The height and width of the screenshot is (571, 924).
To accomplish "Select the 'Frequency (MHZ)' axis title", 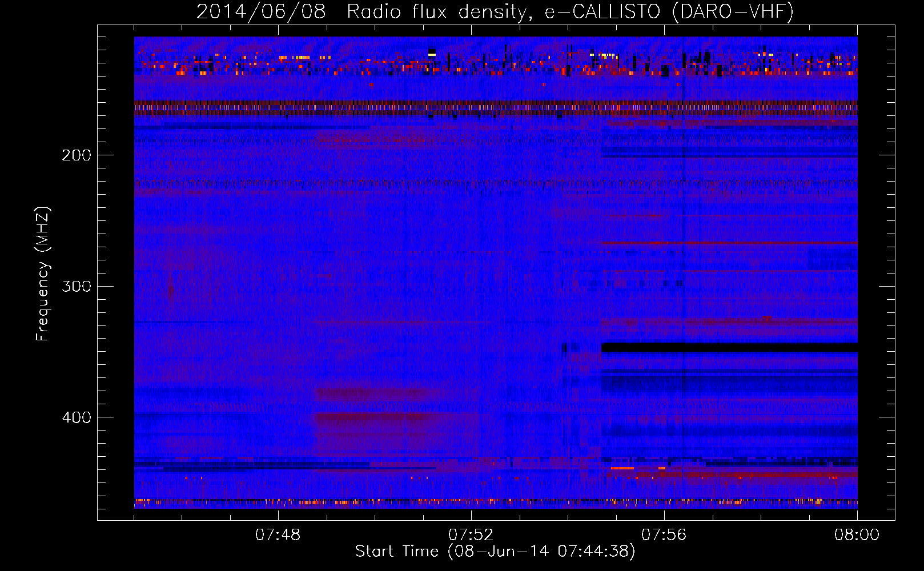I will pyautogui.click(x=43, y=274).
